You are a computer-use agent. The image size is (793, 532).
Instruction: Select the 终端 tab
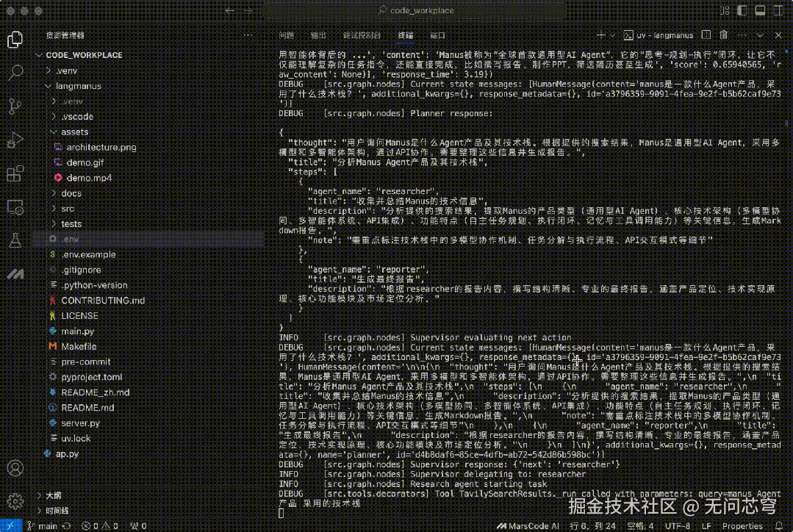(x=406, y=35)
